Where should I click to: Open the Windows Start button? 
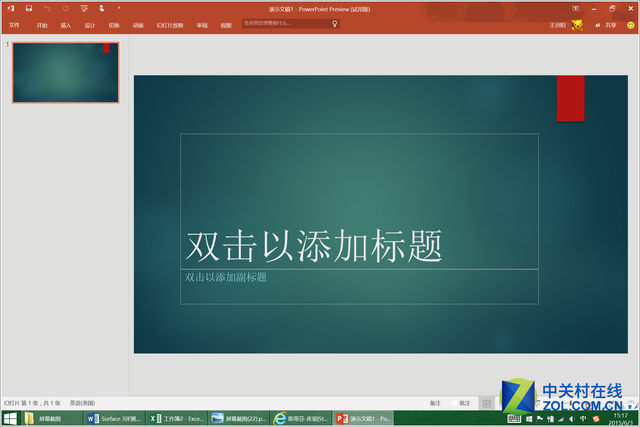coord(10,419)
